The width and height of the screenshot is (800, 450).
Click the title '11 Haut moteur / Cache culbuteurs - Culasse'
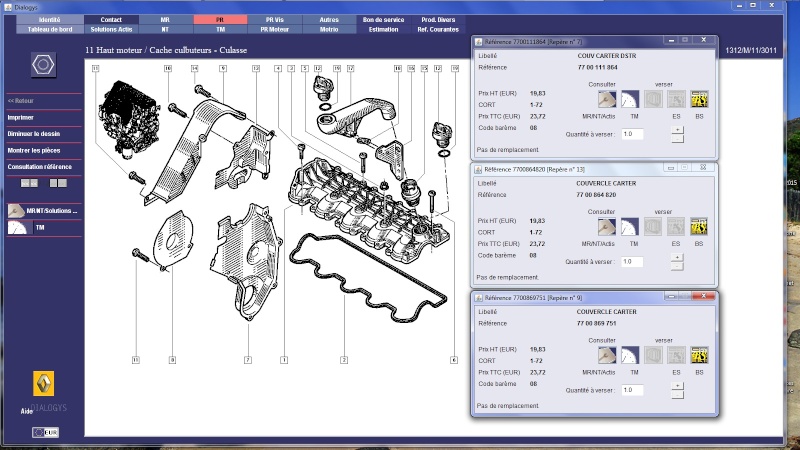pyautogui.click(x=166, y=50)
